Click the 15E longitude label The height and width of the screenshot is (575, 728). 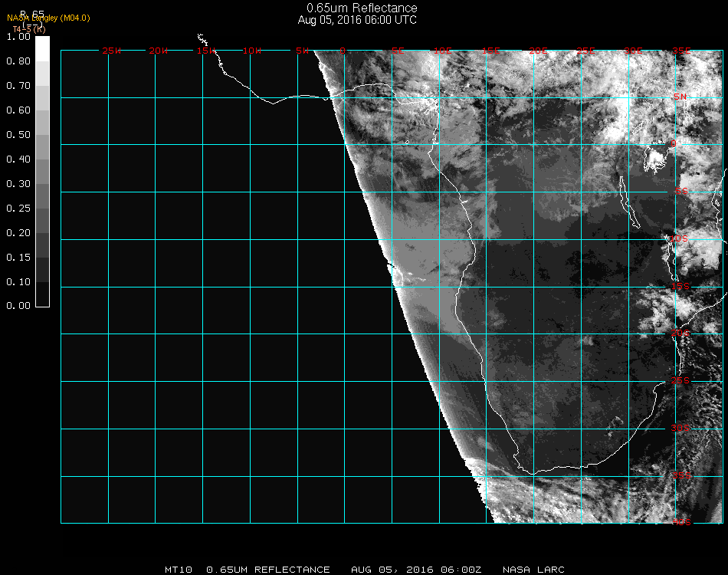(x=491, y=51)
